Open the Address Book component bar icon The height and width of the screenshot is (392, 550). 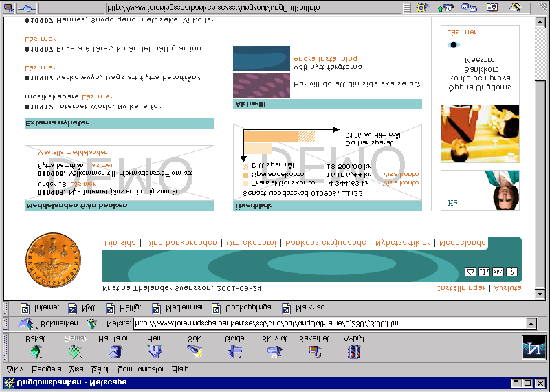coord(492,8)
